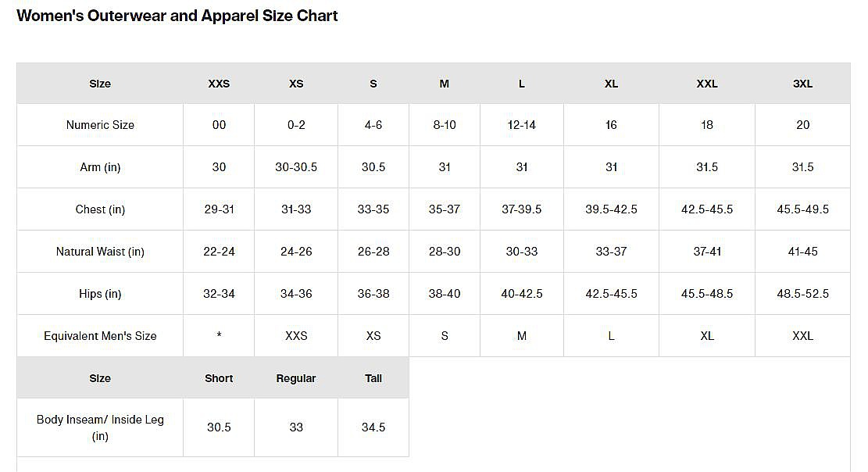Select the asterisk in Equivalent Men's Size row
Viewport: 868px width, 472px height.
click(219, 336)
